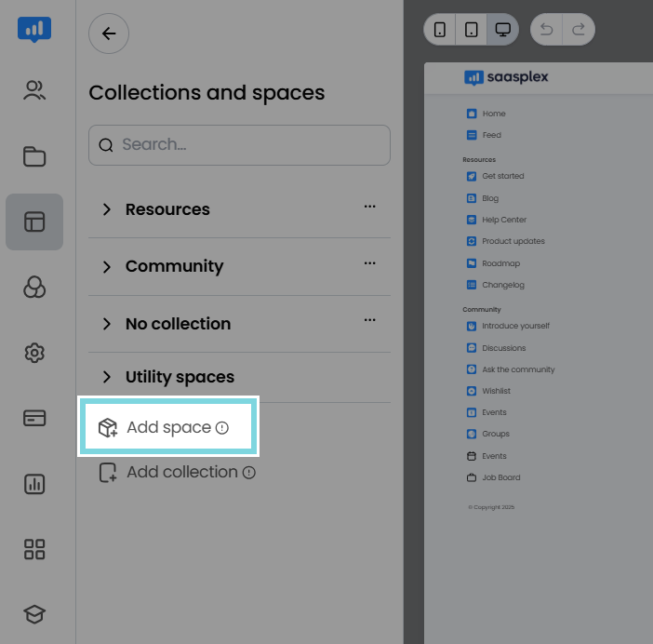Click Add collection

click(x=177, y=473)
